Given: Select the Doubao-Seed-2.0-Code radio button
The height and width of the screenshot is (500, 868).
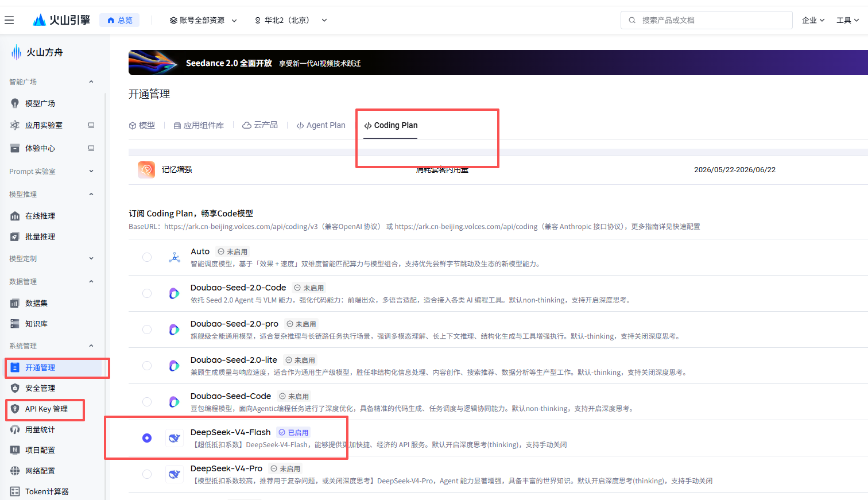Looking at the screenshot, I should 147,293.
